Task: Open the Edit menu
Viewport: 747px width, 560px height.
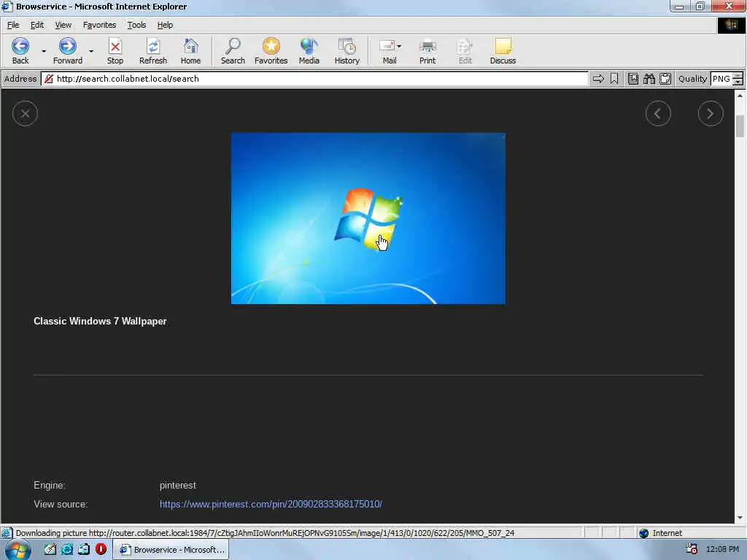Action: 36,25
